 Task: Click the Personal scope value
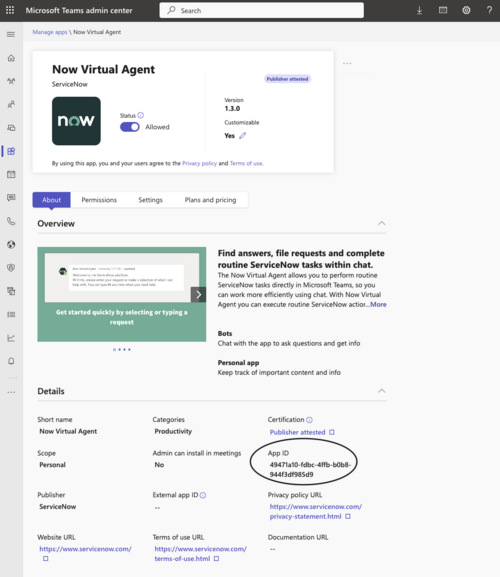tap(52, 465)
